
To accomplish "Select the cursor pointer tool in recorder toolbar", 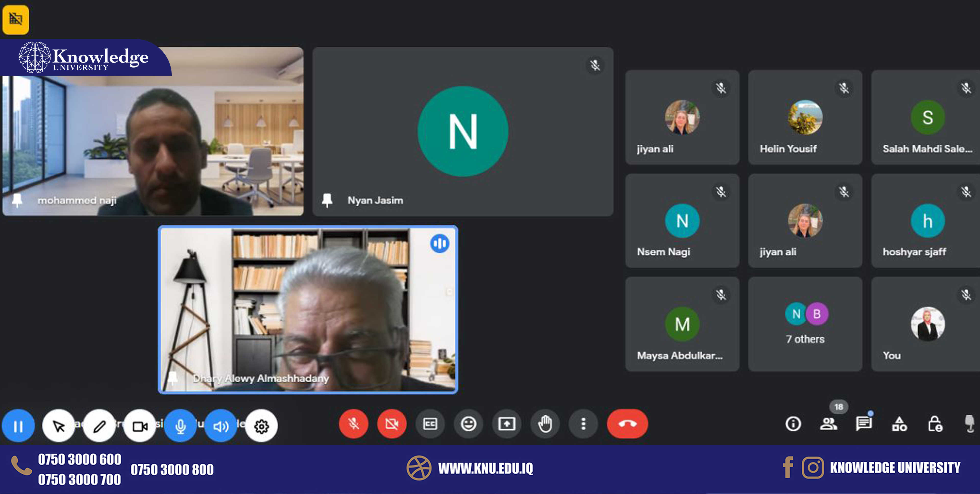I will point(59,426).
